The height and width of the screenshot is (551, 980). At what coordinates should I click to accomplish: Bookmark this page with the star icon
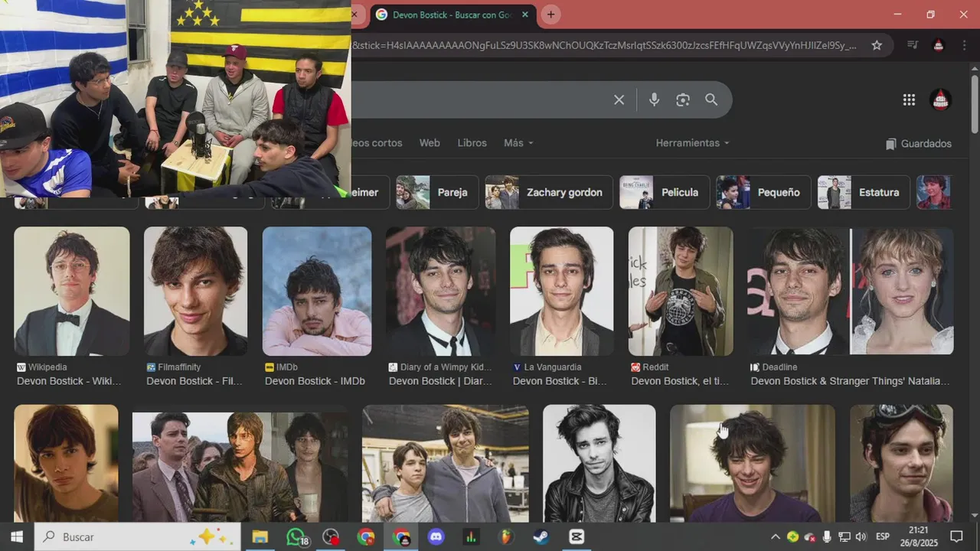pyautogui.click(x=877, y=45)
